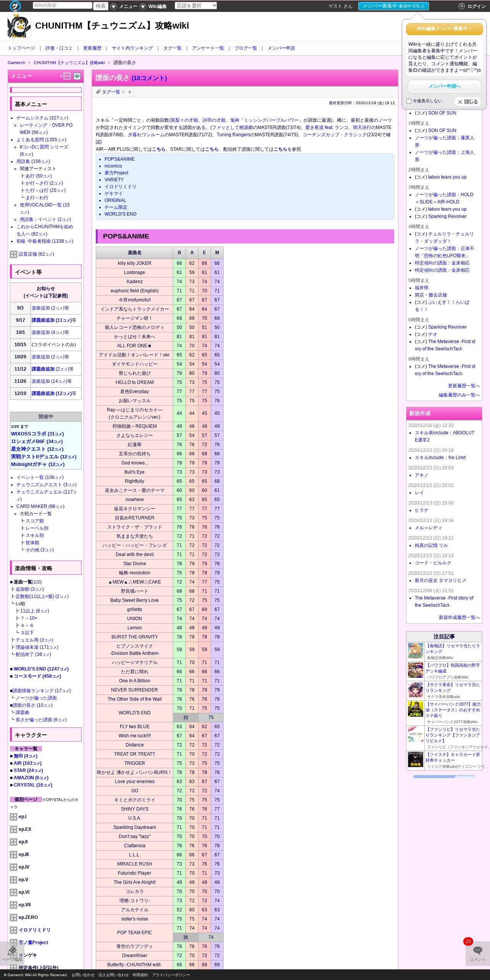Click the menu panel comment bubble icon
The image size is (490, 980).
click(x=77, y=76)
